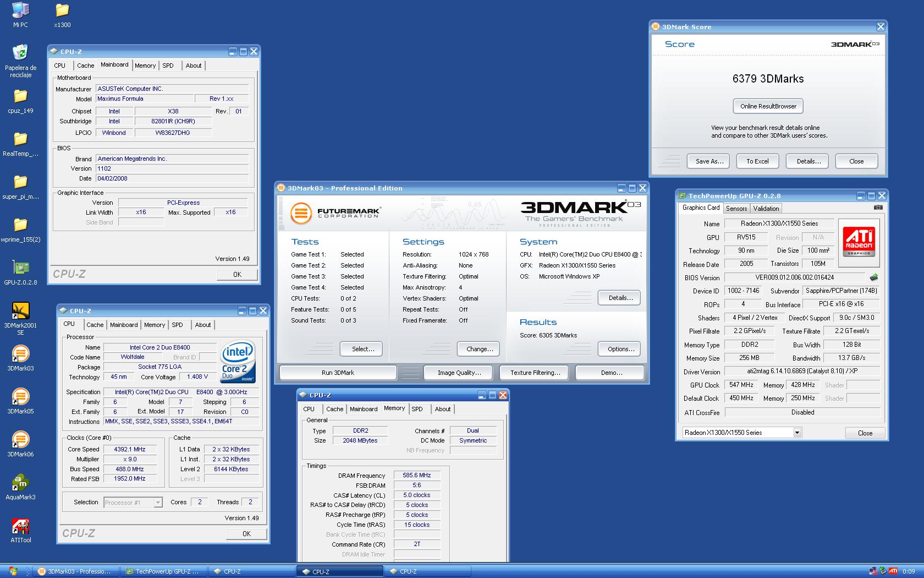Click the 6379 3DMarks score text
This screenshot has height=578, width=924.
pyautogui.click(x=768, y=79)
